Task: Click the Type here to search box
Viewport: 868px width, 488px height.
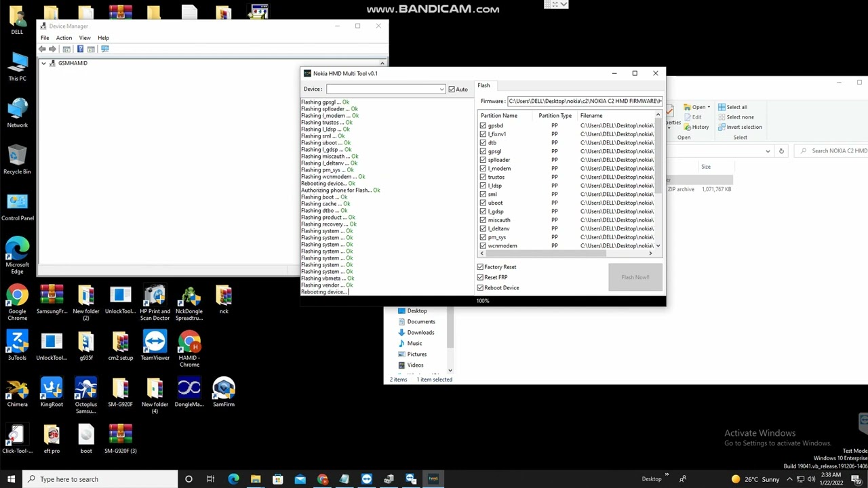Action: pos(100,479)
